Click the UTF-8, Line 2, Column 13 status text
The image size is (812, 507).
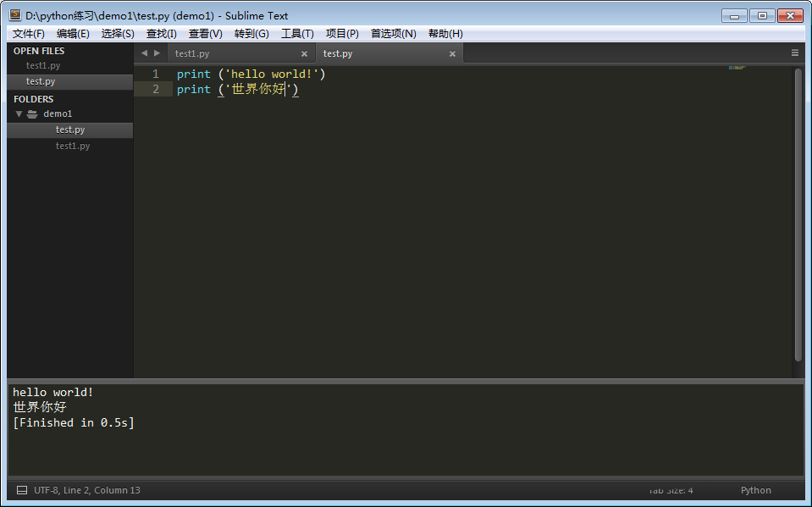pos(87,490)
